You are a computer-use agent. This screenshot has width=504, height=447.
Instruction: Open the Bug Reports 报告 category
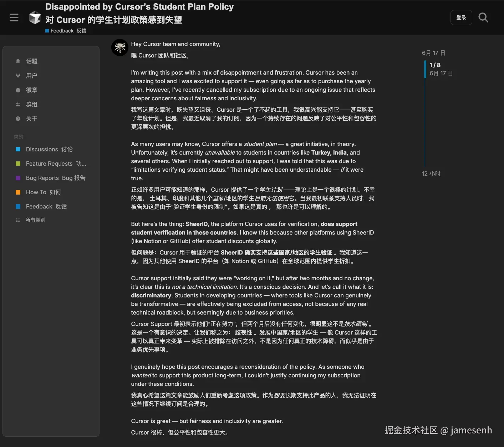click(56, 178)
